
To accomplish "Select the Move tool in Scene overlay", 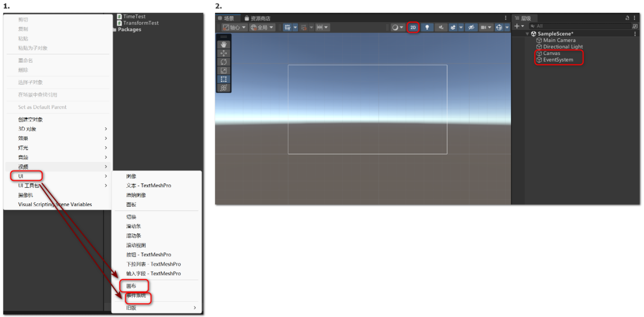I will click(x=224, y=53).
